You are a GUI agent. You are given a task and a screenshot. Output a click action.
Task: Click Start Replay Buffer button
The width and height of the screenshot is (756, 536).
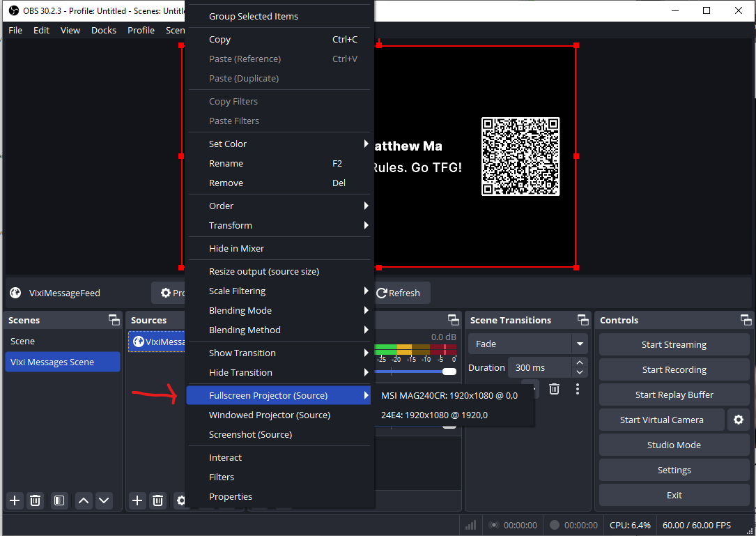[674, 395]
